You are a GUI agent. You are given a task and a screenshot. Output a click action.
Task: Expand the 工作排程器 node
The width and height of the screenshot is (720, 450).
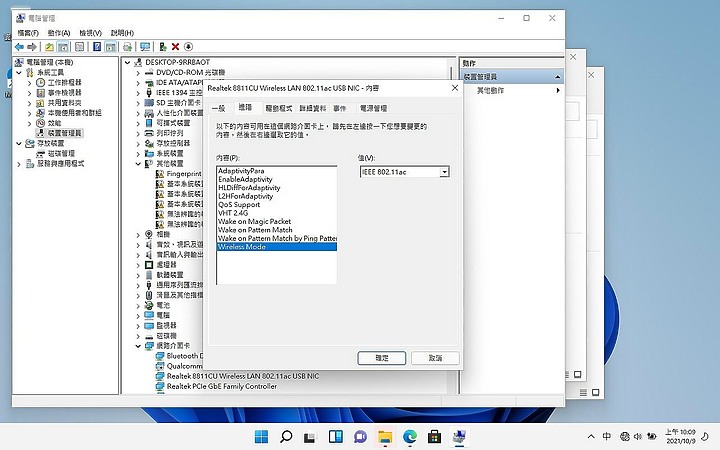click(30, 83)
